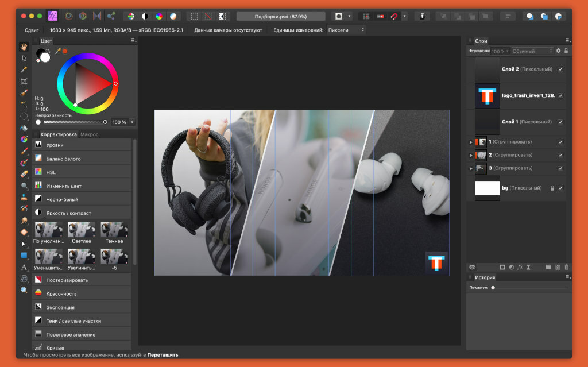This screenshot has width=588, height=367.
Task: Open the snapping options dropdown arrow
Action: tap(404, 16)
